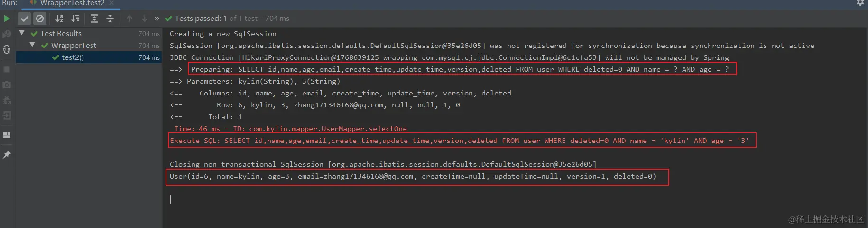Toggle Show Passed tests checkmark button
Image resolution: width=868 pixels, height=228 pixels.
point(25,19)
